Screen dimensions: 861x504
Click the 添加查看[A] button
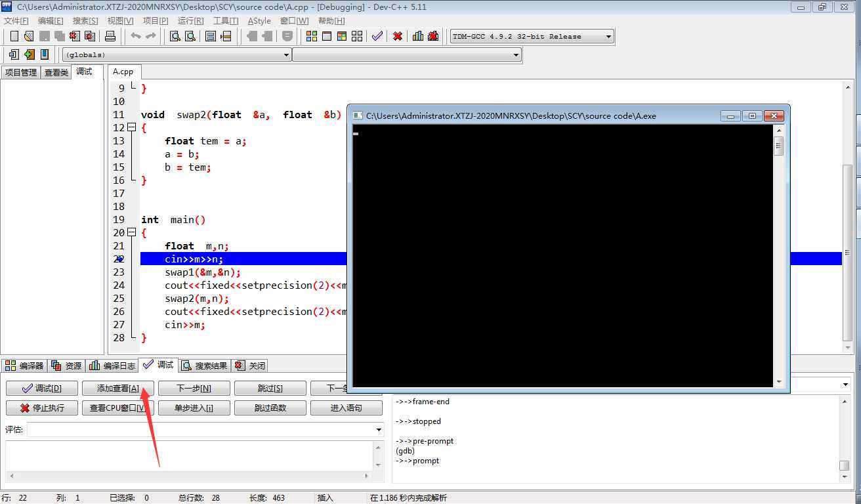pos(118,388)
